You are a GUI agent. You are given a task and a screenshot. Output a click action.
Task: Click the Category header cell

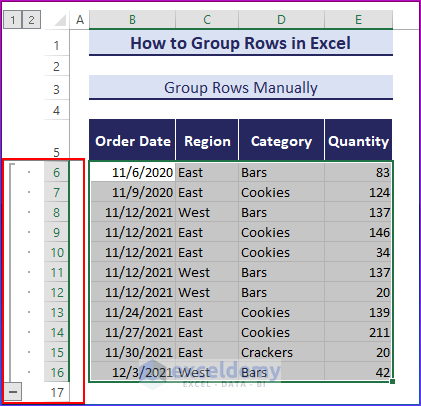(x=281, y=140)
